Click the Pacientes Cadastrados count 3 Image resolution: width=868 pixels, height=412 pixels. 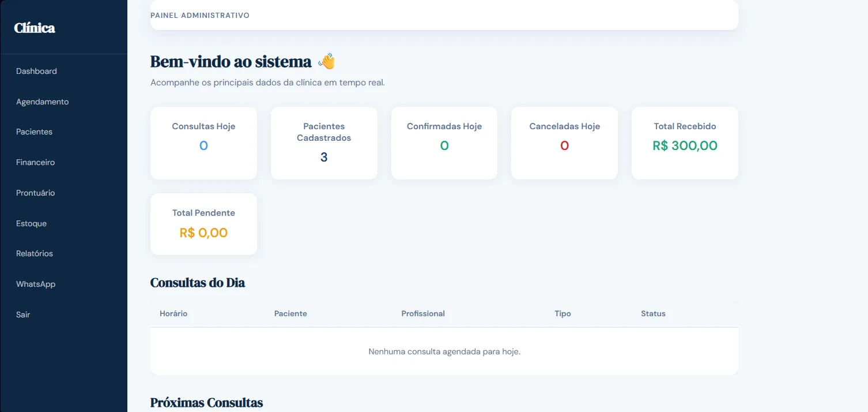[324, 157]
